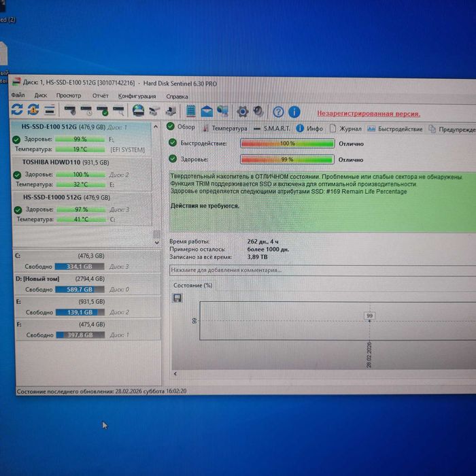Click the HS-SSD-E100 temperature 19 °C bar
This screenshot has height=476, width=476.
pyautogui.click(x=80, y=149)
